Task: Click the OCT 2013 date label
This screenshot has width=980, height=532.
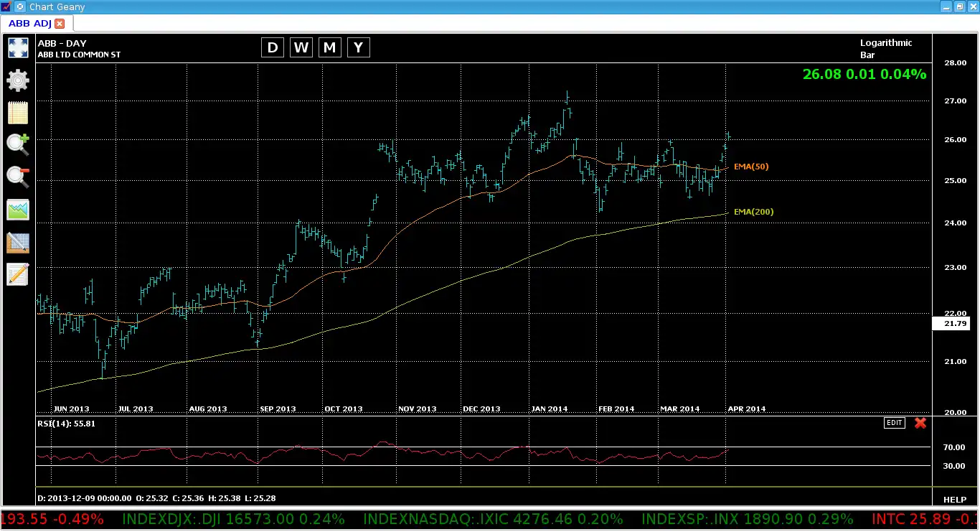Action: (x=344, y=409)
